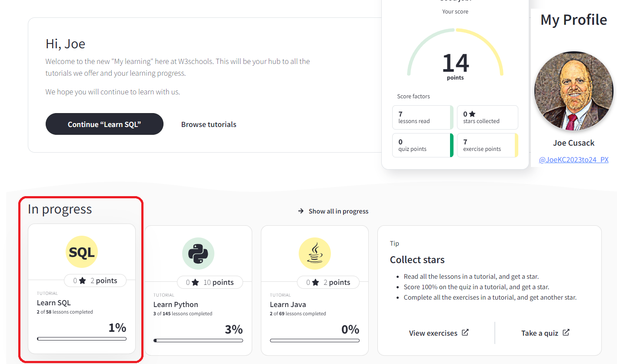Screen dimensions: 617x364
Task: Click the Learn SQL progress bar
Action: 82,339
